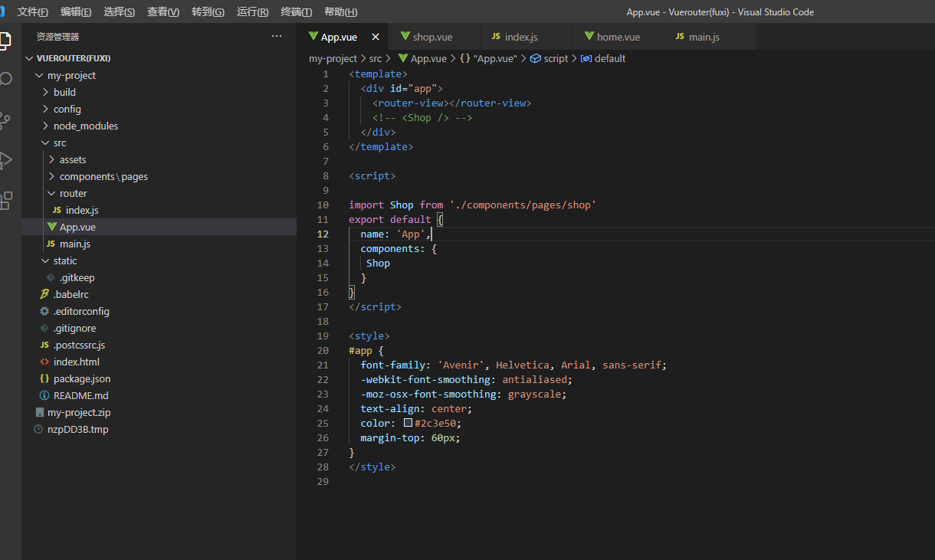Screen dimensions: 935x560
Task: Click the git icon beside .gitkeep
Action: (x=51, y=277)
